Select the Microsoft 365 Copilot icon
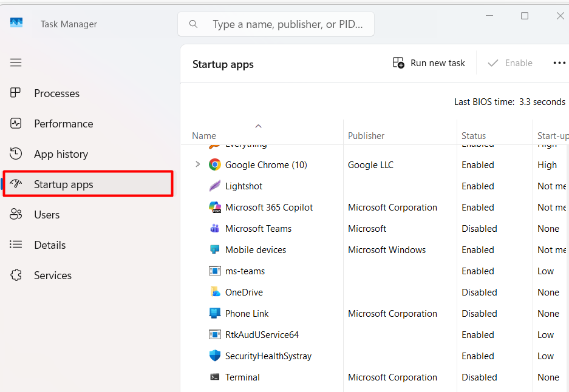Viewport: 569px width, 392px height. [214, 207]
